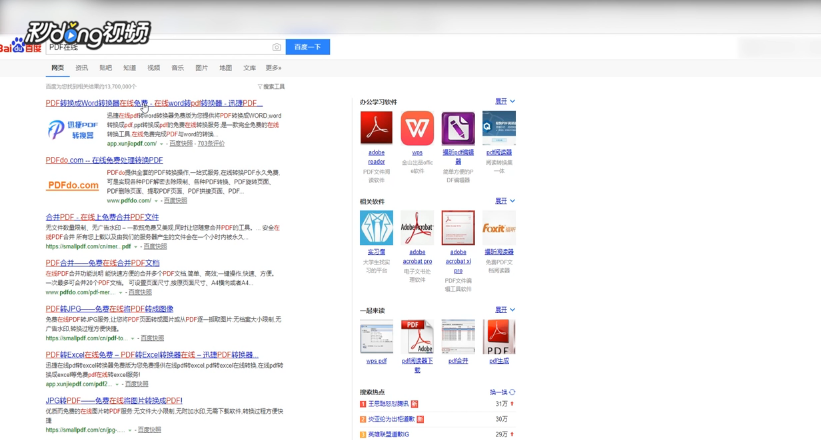Click the 百度一下 search button
821x440 pixels.
coord(308,47)
